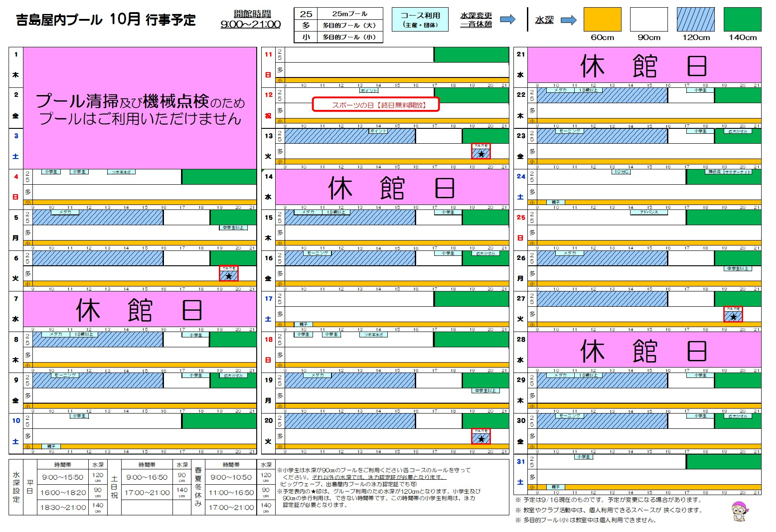Select the green 140cm depth swatch
This screenshot has height=532, width=776.
(742, 19)
